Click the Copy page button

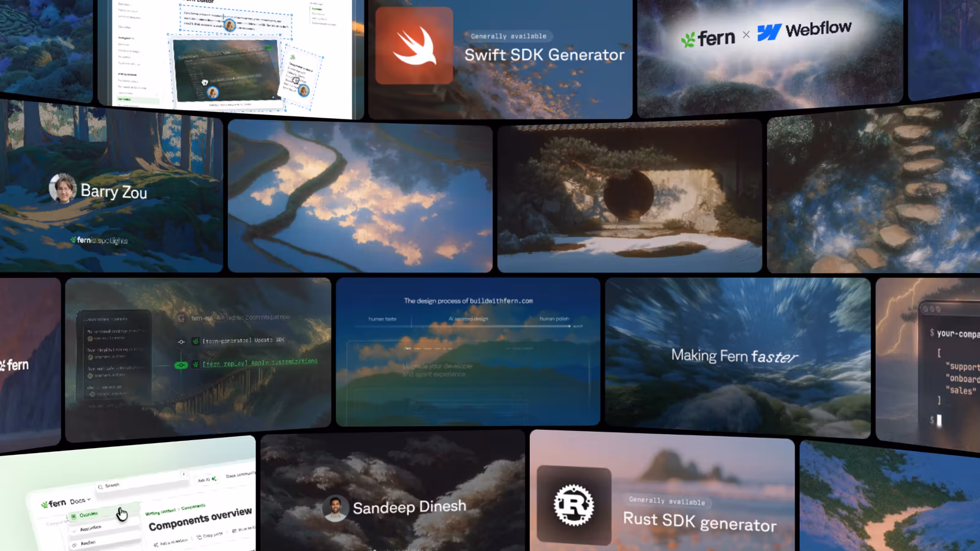[x=209, y=535]
